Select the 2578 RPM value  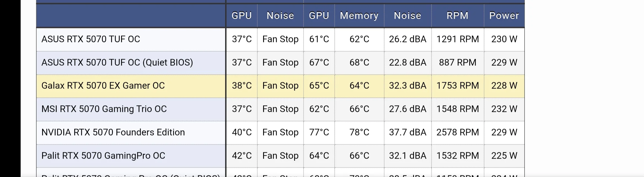pyautogui.click(x=457, y=132)
